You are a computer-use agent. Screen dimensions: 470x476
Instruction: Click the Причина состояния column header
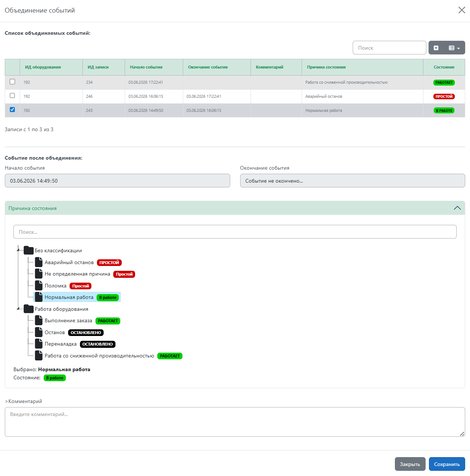[362, 67]
